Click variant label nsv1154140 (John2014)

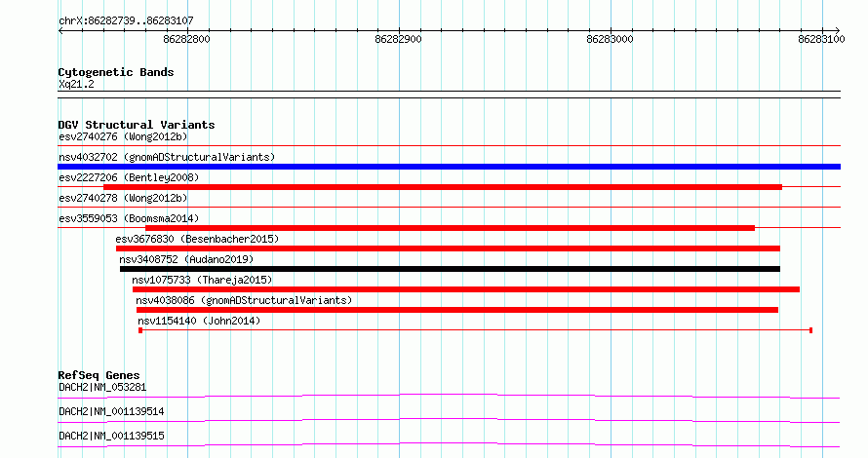(x=199, y=321)
